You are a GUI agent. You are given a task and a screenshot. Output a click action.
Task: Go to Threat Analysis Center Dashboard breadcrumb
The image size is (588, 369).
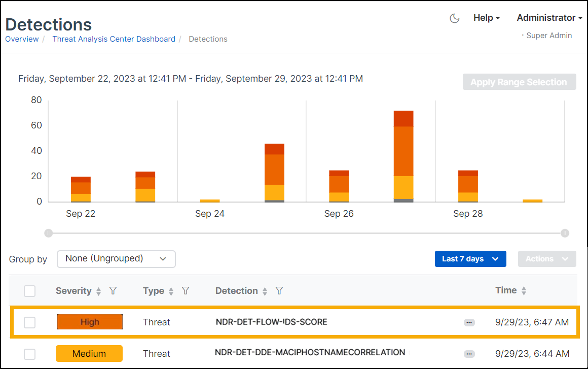(114, 39)
